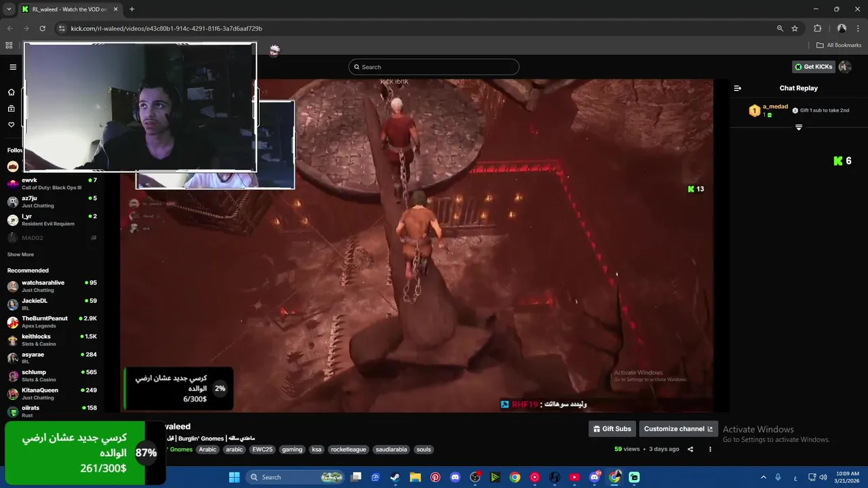Switch to the RL_waleed browser tab
The image size is (868, 488).
70,9
